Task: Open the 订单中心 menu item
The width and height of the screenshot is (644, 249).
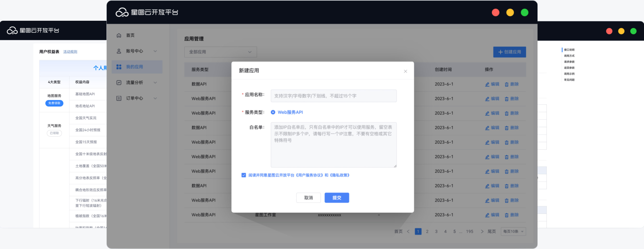Action: pyautogui.click(x=135, y=98)
